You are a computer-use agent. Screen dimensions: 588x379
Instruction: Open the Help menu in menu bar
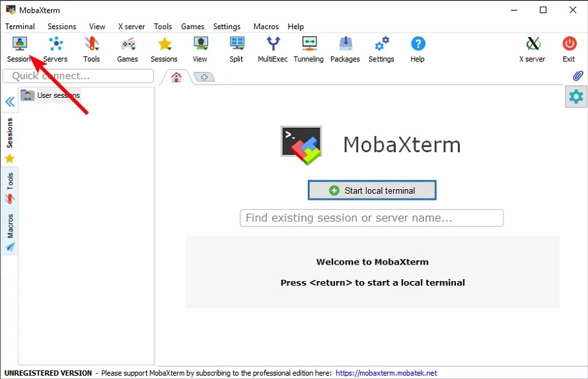(295, 26)
